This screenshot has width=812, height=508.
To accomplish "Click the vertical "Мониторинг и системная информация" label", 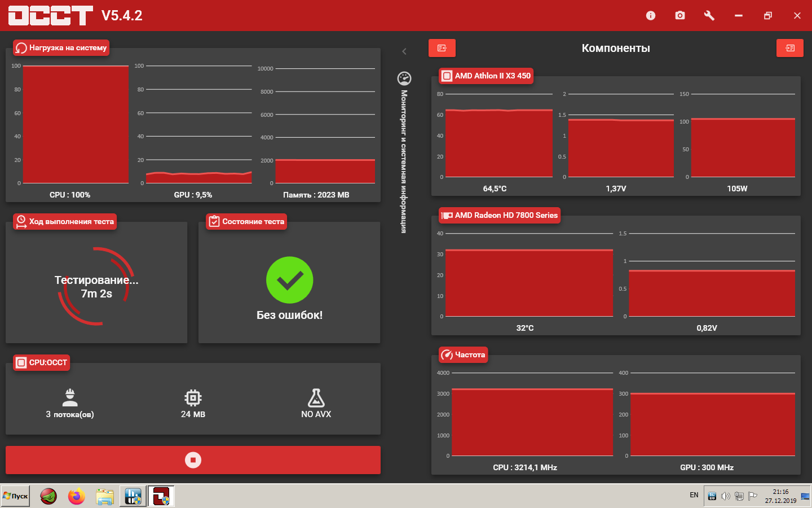I will (x=404, y=161).
